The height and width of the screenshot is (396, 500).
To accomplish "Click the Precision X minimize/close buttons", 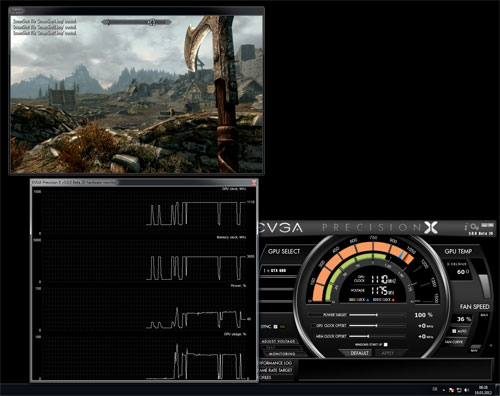I will [487, 225].
